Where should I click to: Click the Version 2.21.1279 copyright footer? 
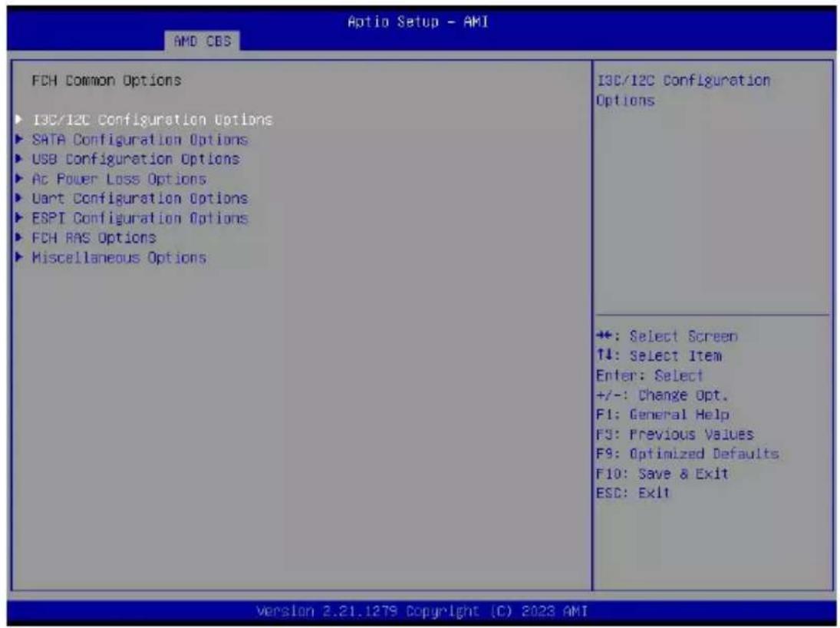(x=422, y=611)
